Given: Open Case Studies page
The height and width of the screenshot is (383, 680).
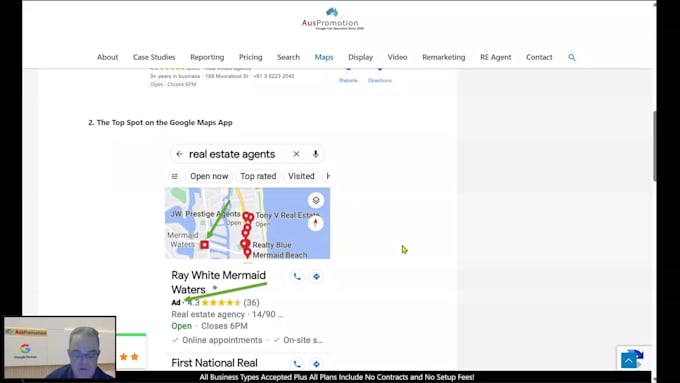Looking at the screenshot, I should [x=154, y=57].
